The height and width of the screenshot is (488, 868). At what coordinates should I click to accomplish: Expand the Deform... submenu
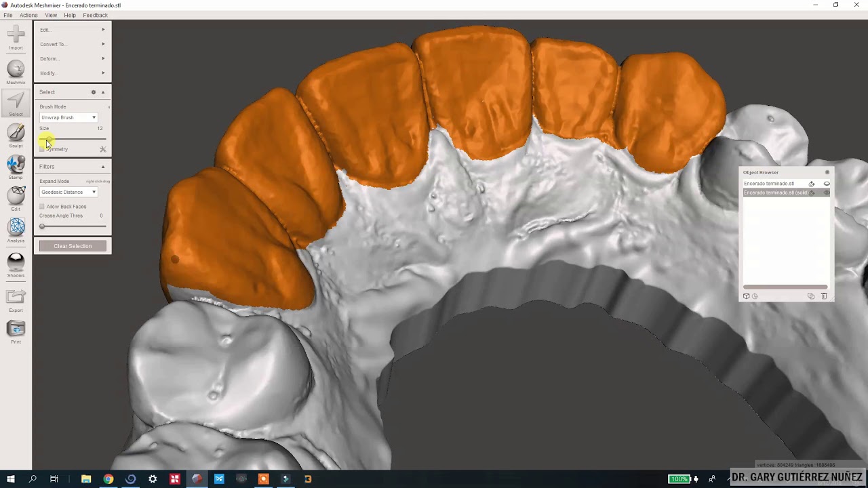pyautogui.click(x=73, y=58)
